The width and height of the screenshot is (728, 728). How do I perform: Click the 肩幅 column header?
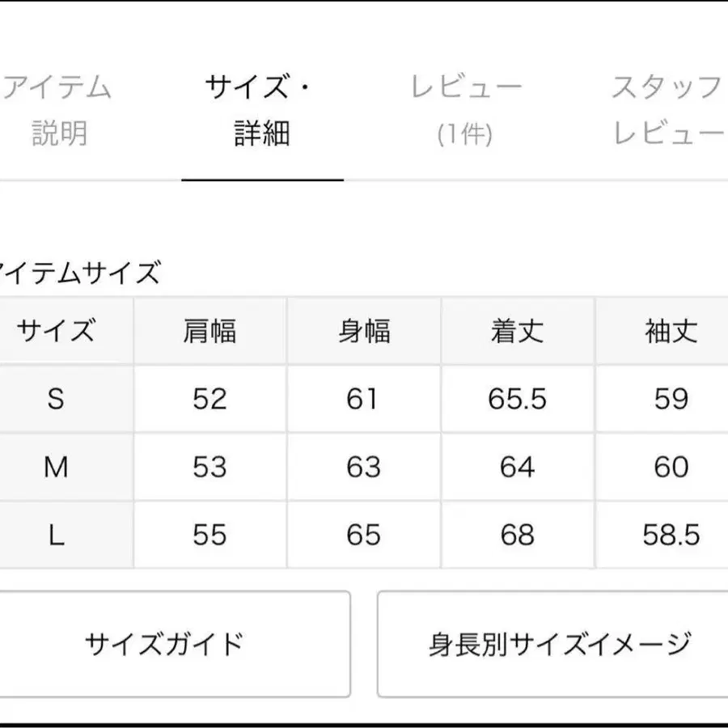pyautogui.click(x=210, y=331)
